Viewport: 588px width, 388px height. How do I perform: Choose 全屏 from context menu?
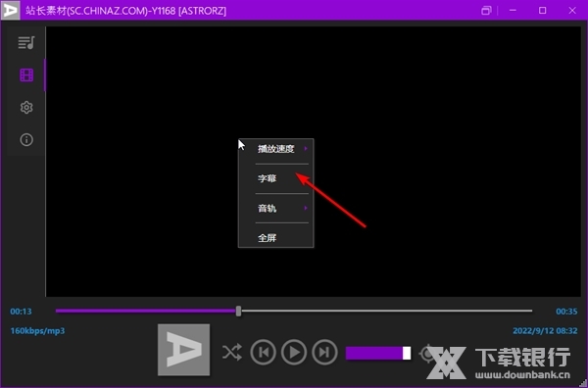276,238
